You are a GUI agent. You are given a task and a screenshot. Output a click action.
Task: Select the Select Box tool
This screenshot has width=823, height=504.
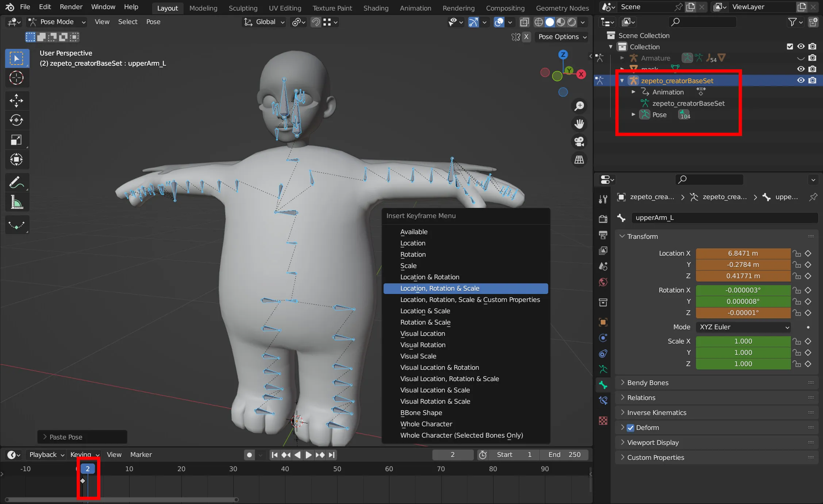pos(17,58)
